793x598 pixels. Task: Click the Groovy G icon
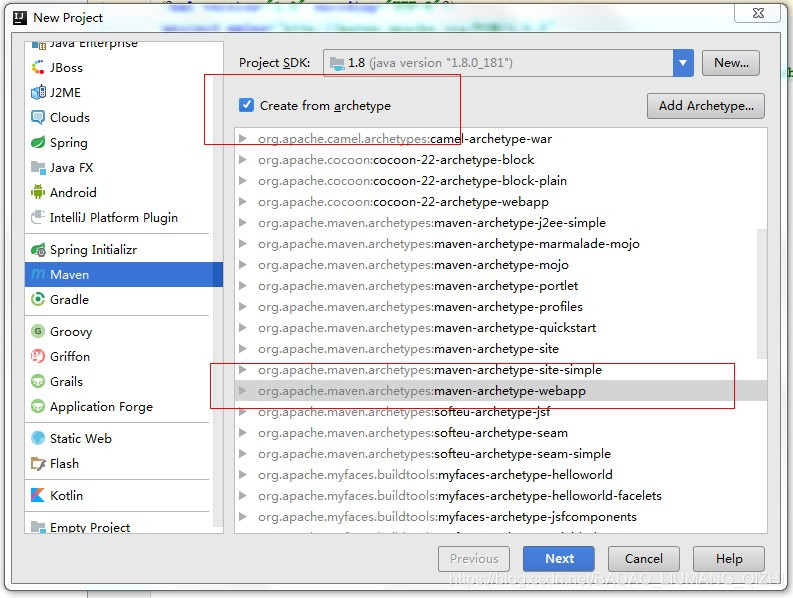click(38, 331)
